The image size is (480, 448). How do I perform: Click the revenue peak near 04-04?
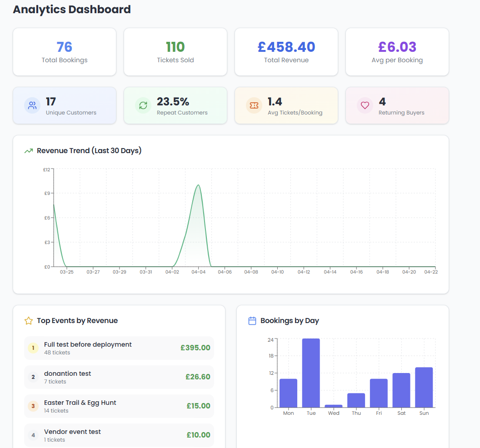click(x=198, y=185)
